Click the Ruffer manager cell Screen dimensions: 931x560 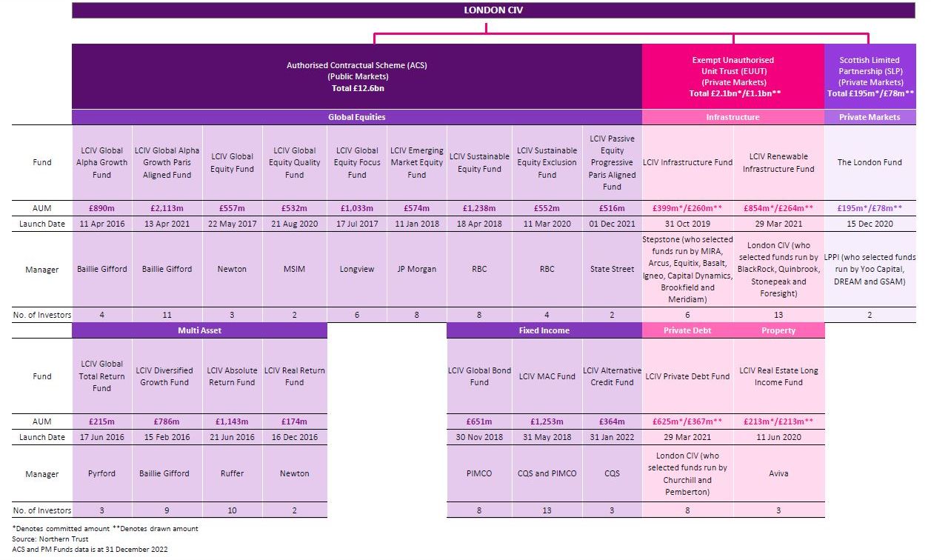coord(232,473)
